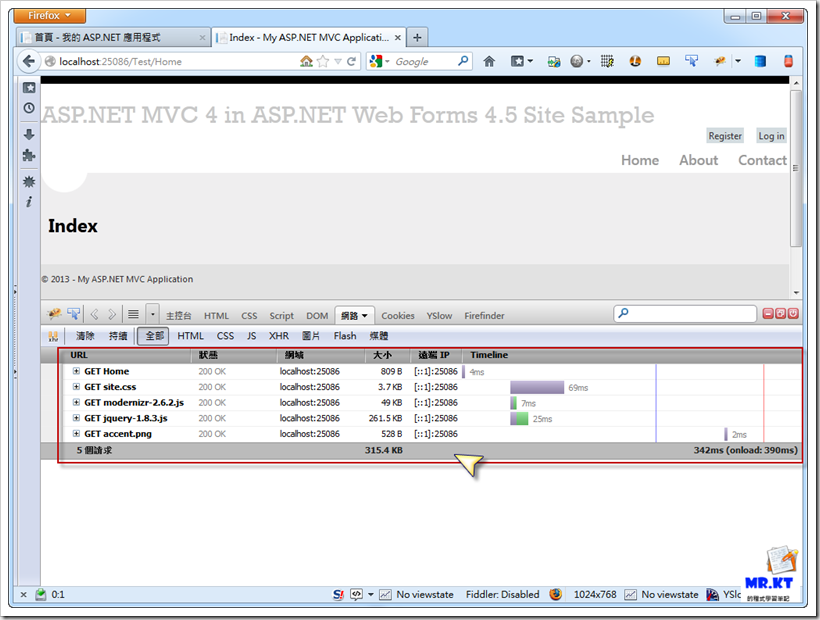Viewport: 820px width, 620px height.
Task: Switch to the Firebug HTML panel tab
Action: click(x=216, y=316)
